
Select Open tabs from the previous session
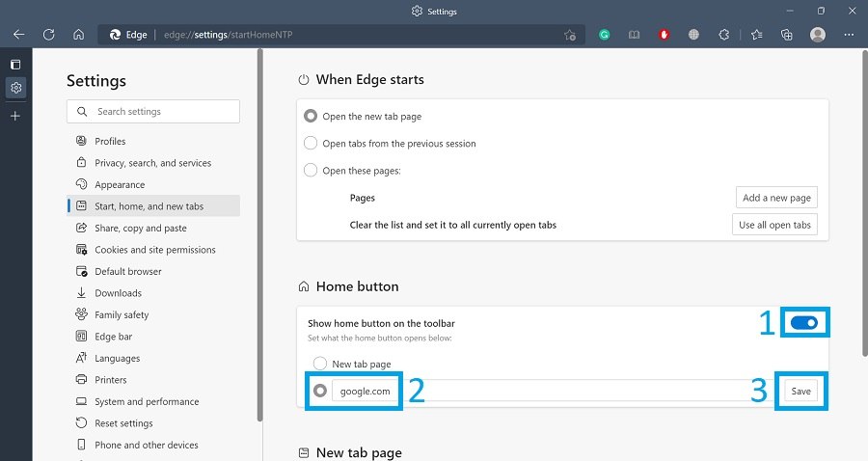tap(311, 144)
